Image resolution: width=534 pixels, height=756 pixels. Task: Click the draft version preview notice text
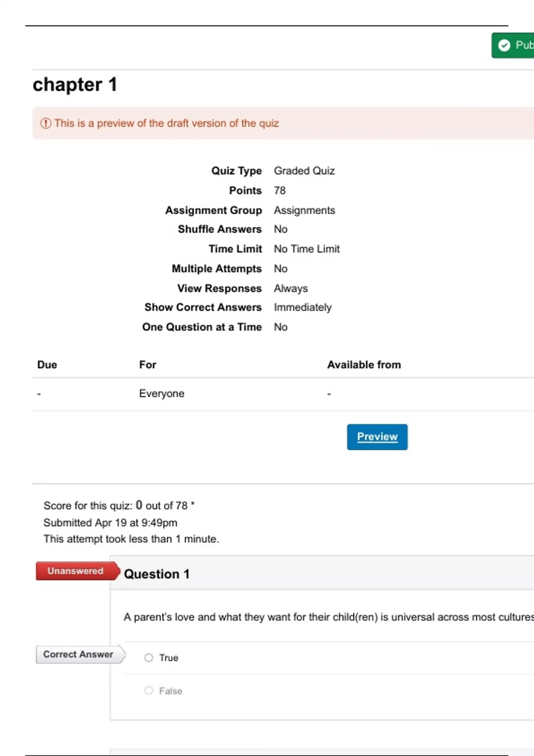click(x=166, y=123)
